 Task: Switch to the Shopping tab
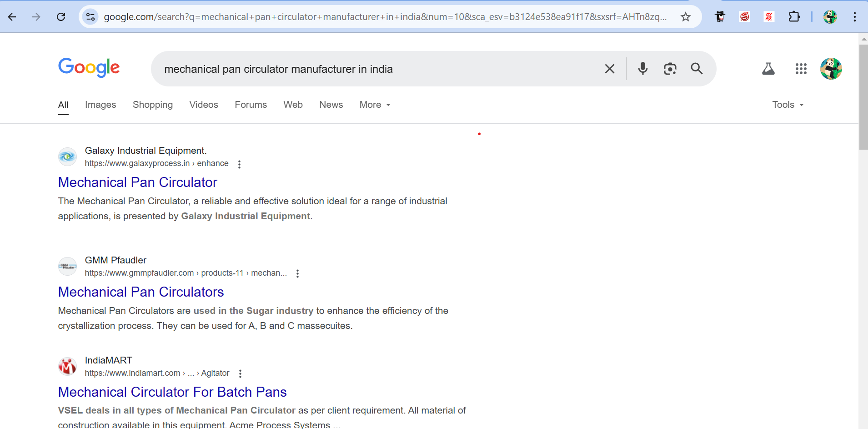152,105
